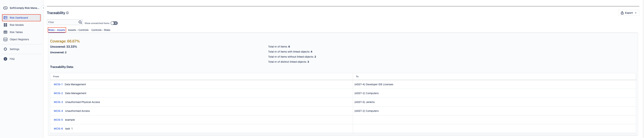644x138 pixels.
Task: Click the SoftComply logo icon
Action: (5, 8)
